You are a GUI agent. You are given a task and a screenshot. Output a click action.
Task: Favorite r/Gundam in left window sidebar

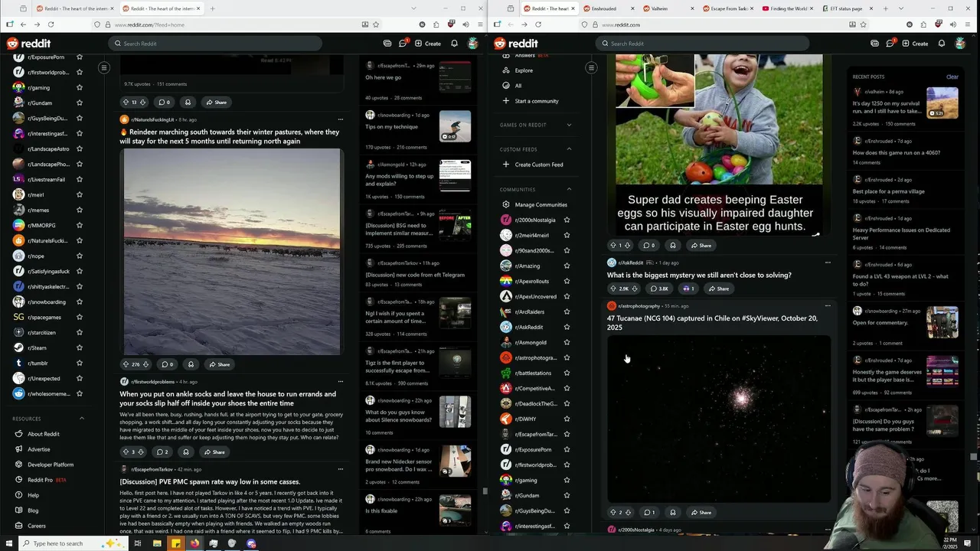pos(79,103)
